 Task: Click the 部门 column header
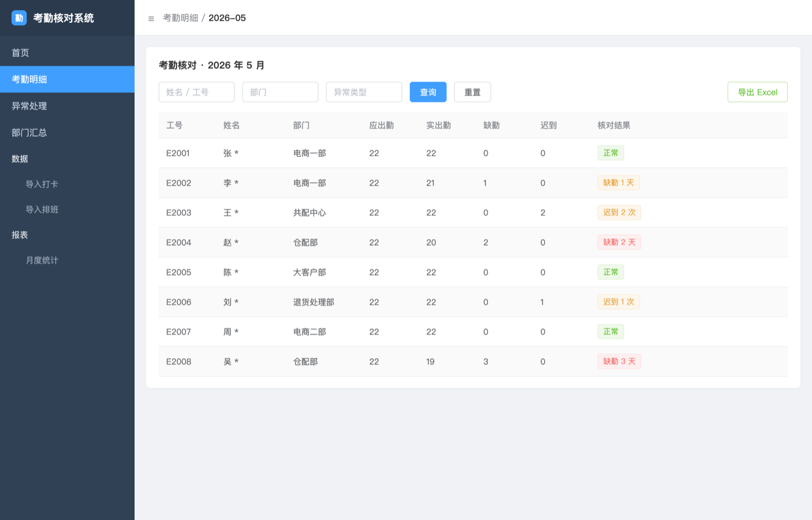tap(301, 125)
